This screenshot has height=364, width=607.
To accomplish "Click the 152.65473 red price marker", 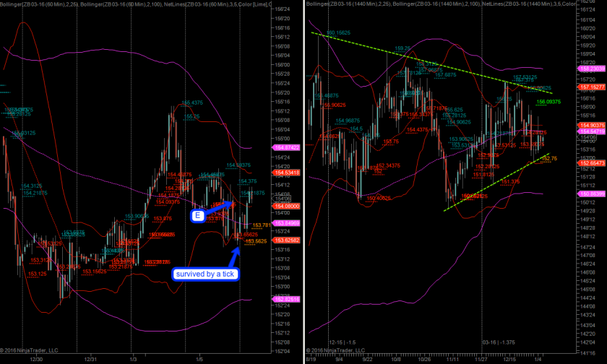I will (592, 163).
